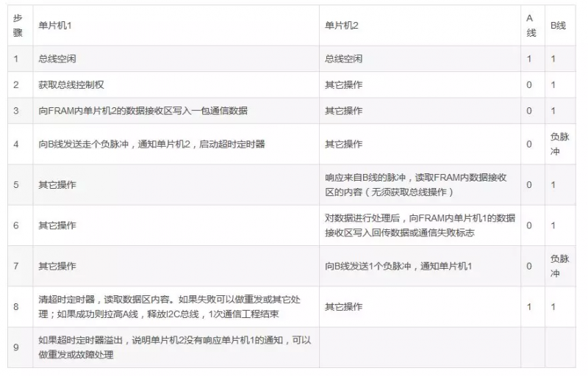Select 总线空闲 cell in 单片机1 column
Viewport: 588px width, 376px height.
[x=57, y=59]
